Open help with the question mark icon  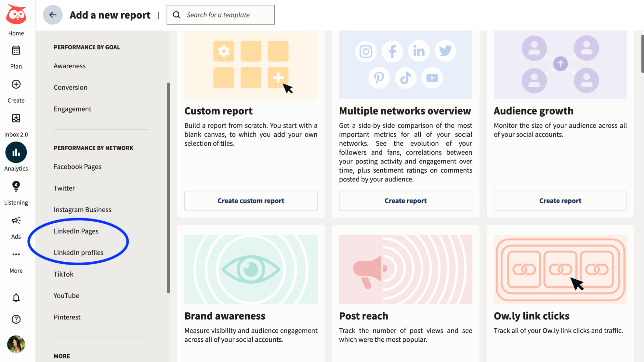(15, 319)
